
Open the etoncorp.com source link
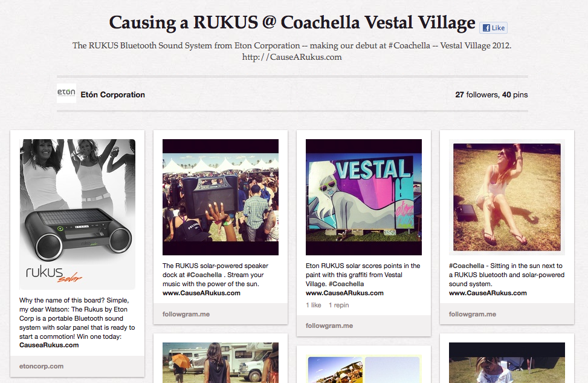41,365
